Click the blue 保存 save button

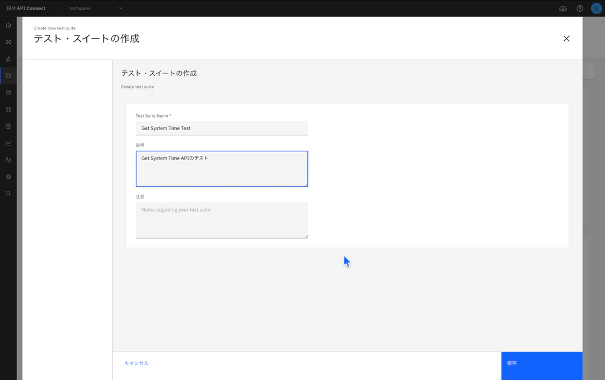tap(542, 366)
